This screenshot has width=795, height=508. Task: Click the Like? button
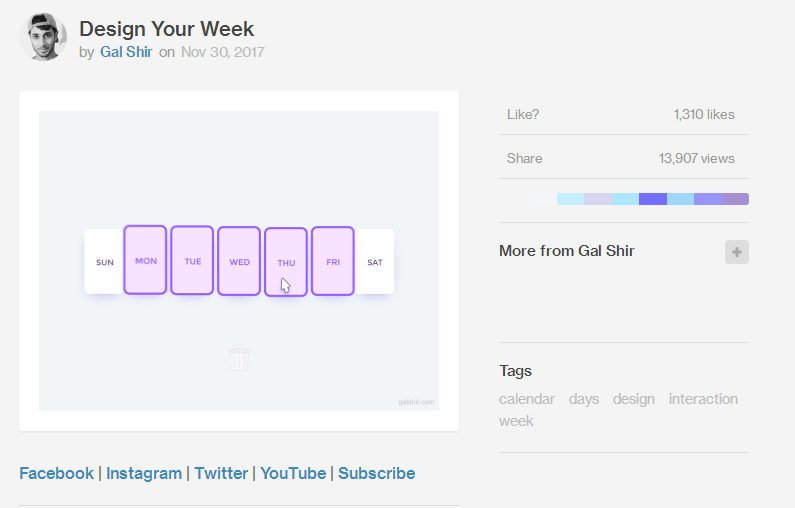coord(523,114)
